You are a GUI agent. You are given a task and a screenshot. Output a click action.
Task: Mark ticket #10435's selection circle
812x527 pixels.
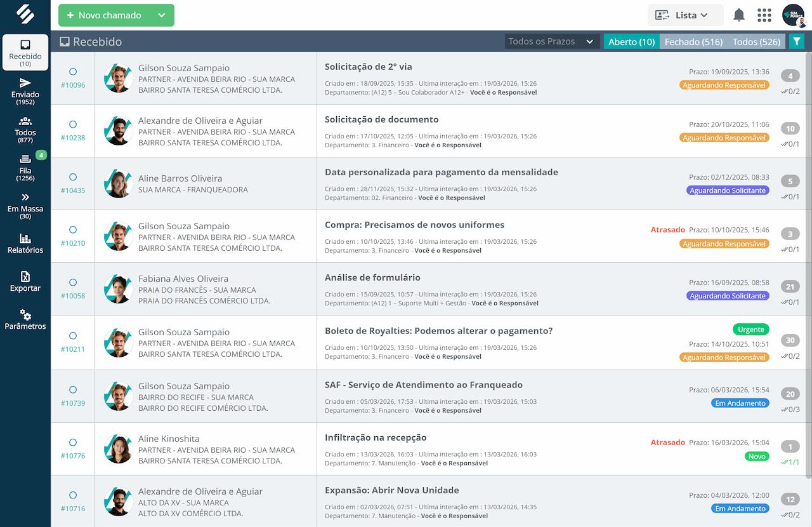(x=72, y=177)
